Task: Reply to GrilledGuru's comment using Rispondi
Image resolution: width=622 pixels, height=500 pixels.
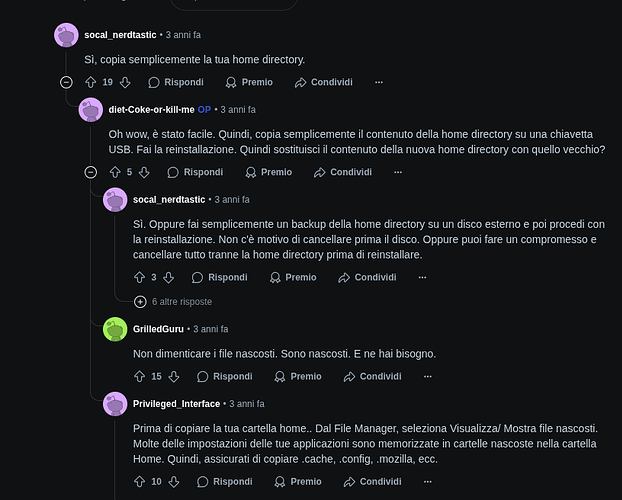Action: [x=223, y=376]
